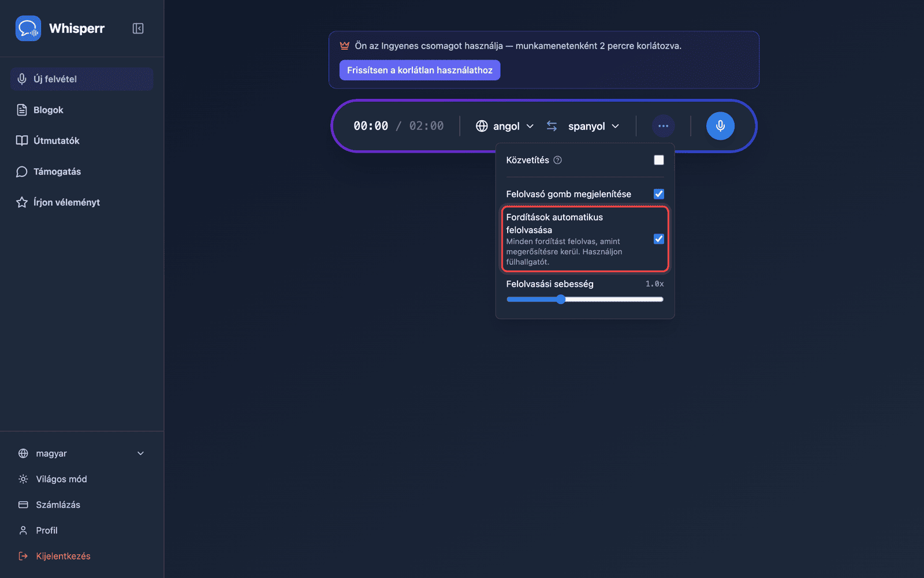Click the sun icon for Világos mód
Screen dimensions: 924x578
tap(23, 479)
